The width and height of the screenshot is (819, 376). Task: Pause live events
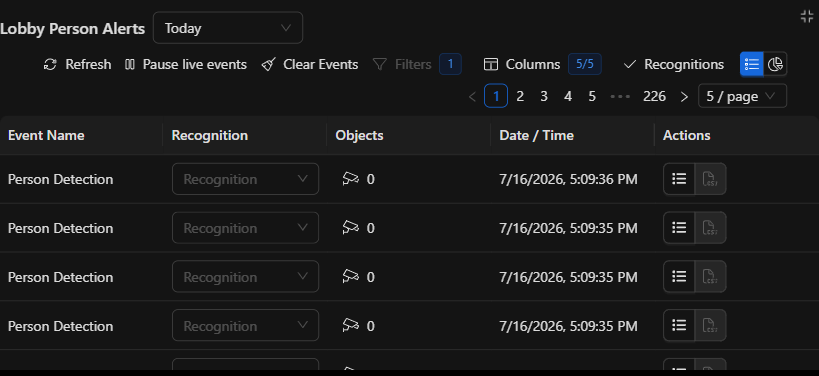[x=186, y=65]
